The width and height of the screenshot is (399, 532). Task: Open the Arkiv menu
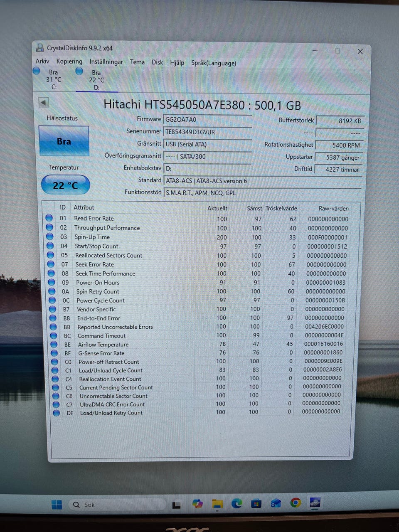pyautogui.click(x=42, y=62)
